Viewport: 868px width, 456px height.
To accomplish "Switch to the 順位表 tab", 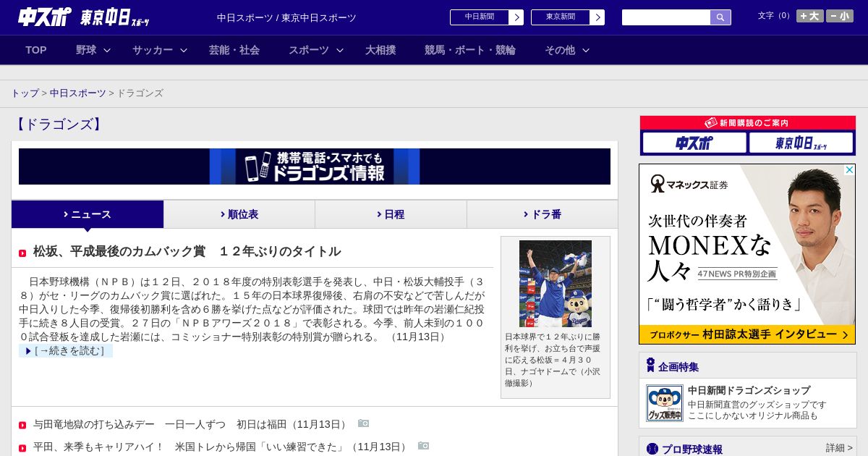I will coord(239,214).
